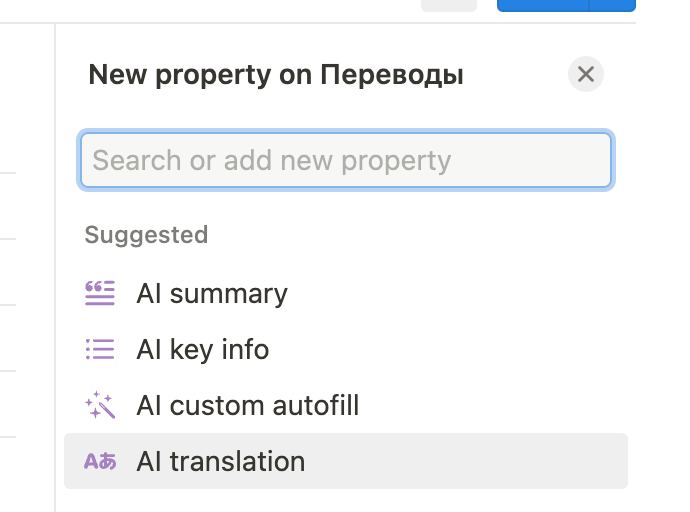Click the Переводы database name in the title
Screen dimensions: 690x512
click(x=392, y=74)
